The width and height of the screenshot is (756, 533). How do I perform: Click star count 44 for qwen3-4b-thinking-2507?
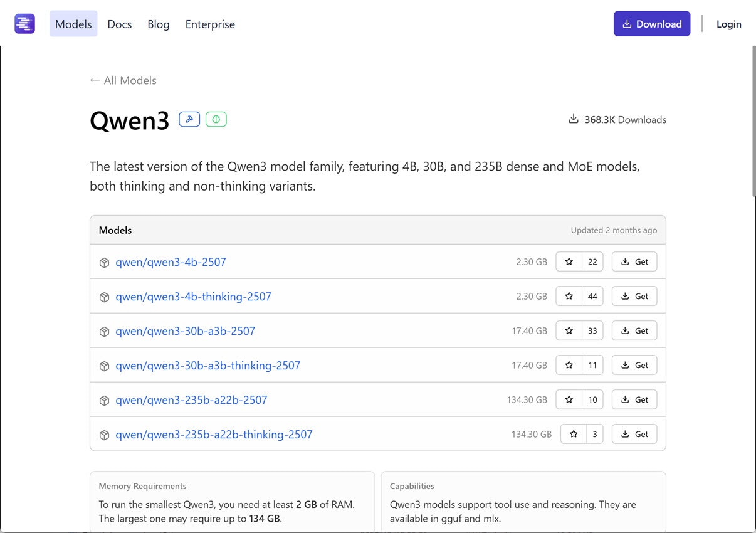pos(592,296)
